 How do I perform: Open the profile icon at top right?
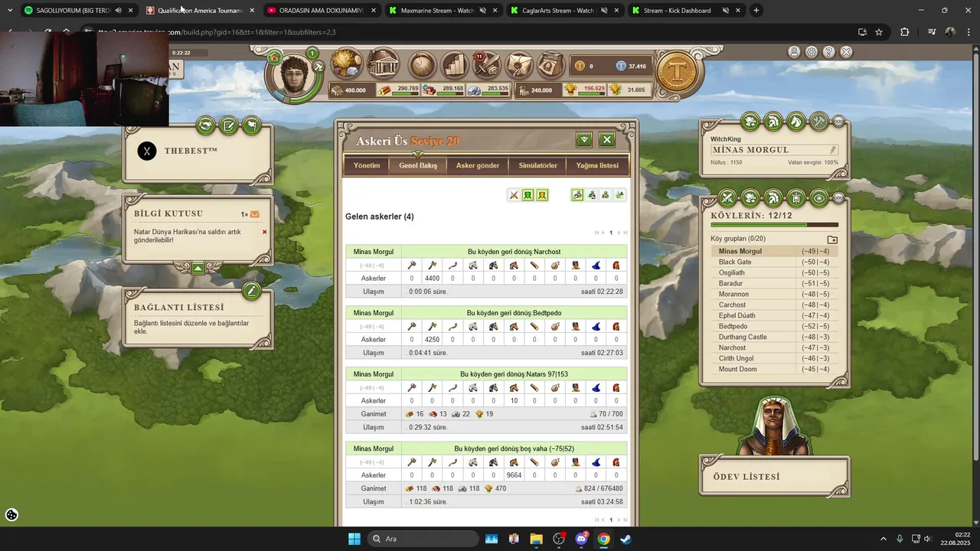click(x=794, y=52)
